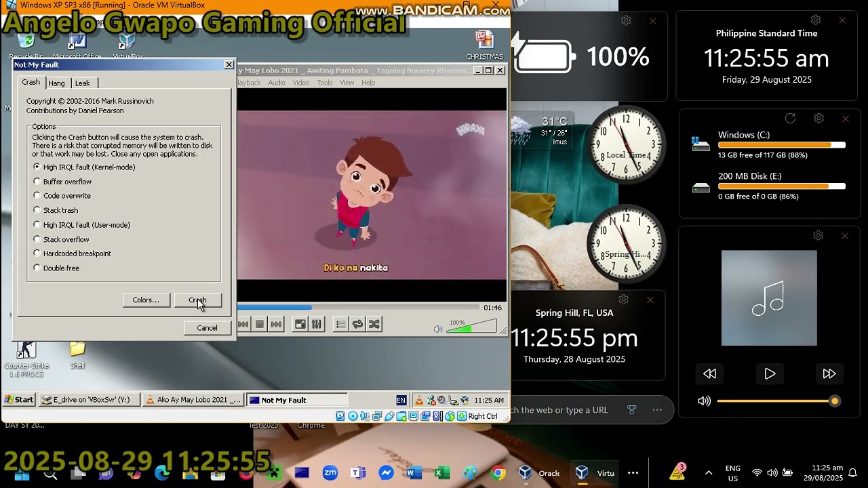Viewport: 868px width, 488px height.
Task: Switch to the Crash tab
Action: 31,82
